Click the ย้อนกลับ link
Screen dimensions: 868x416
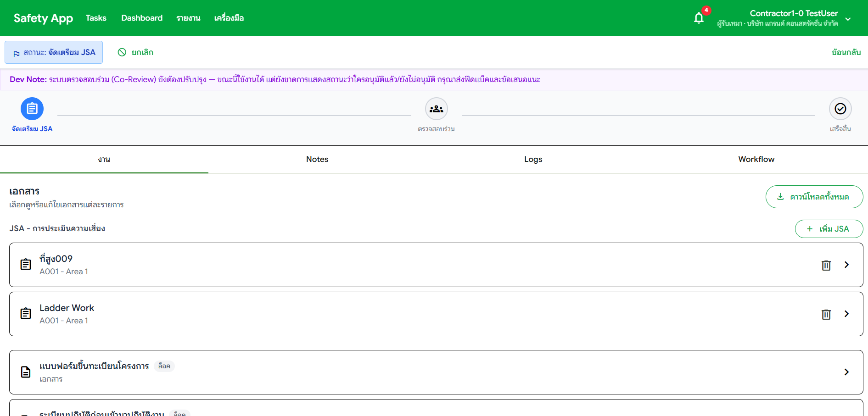pyautogui.click(x=847, y=52)
